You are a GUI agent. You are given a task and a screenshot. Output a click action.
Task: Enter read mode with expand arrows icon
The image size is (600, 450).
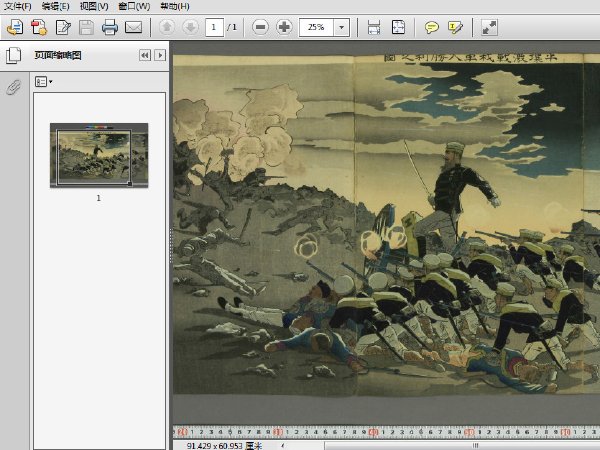click(x=489, y=27)
